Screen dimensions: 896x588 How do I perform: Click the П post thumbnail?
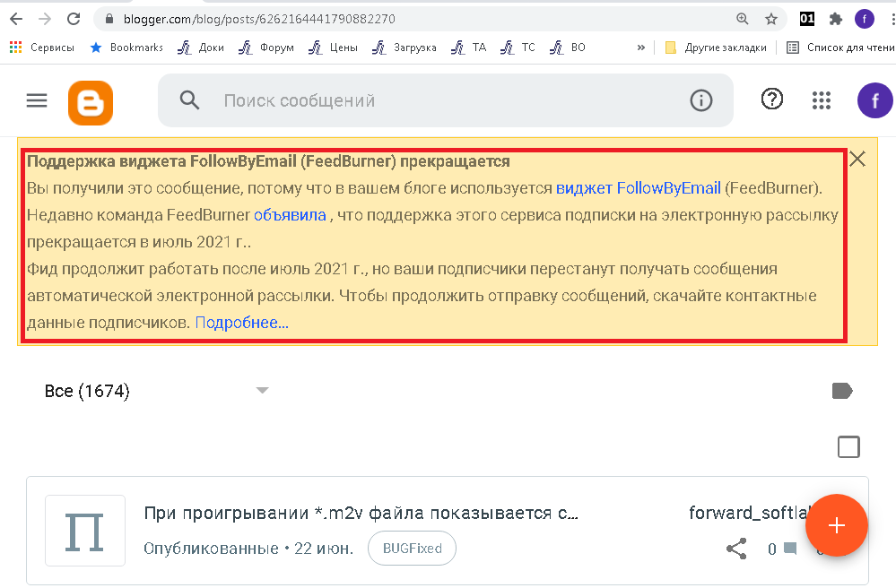point(85,531)
